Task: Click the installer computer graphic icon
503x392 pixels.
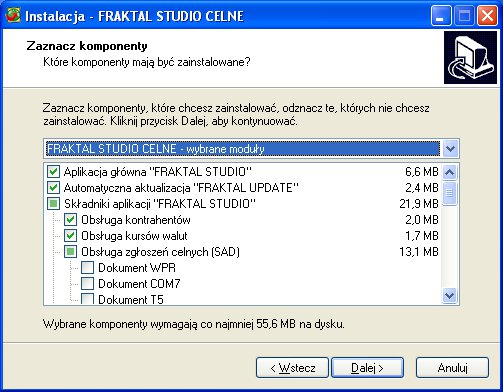Action: click(470, 57)
